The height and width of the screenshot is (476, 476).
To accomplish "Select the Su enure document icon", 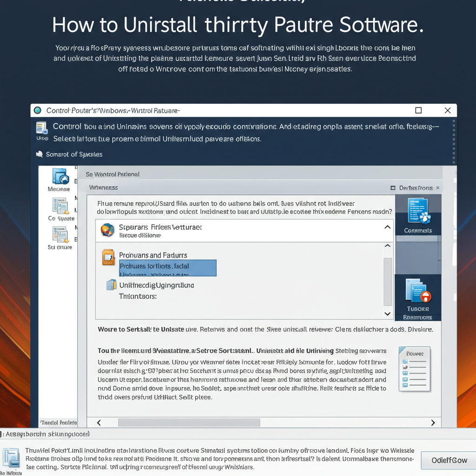I will [60, 235].
